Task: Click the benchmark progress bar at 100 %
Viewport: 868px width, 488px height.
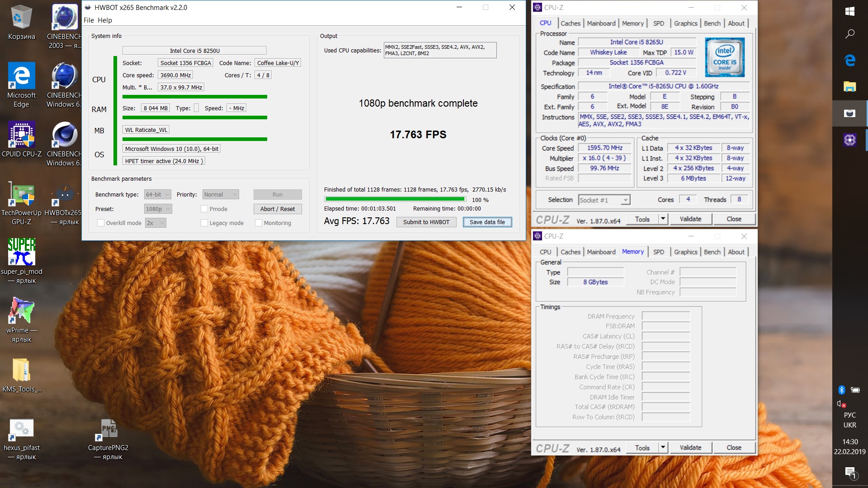Action: click(395, 199)
